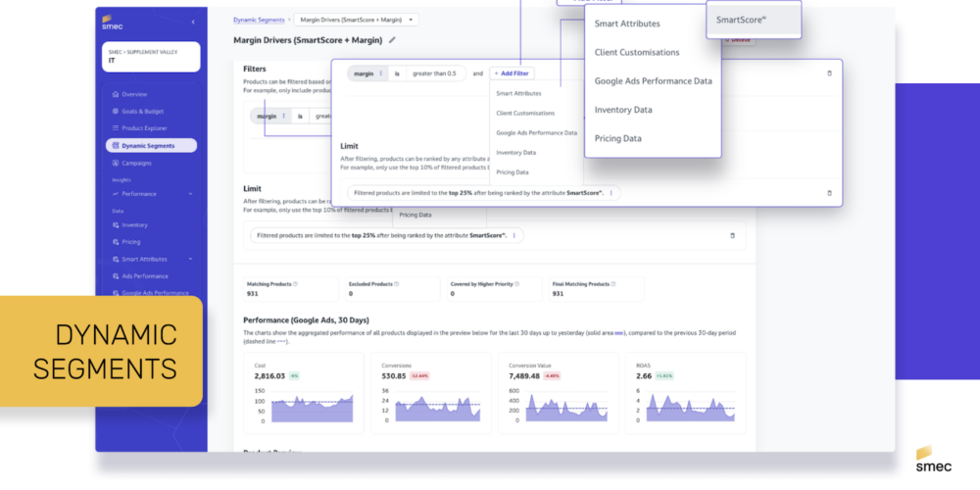The image size is (980, 490).
Task: Choose Inventory Data from the large filter menu
Action: 622,110
